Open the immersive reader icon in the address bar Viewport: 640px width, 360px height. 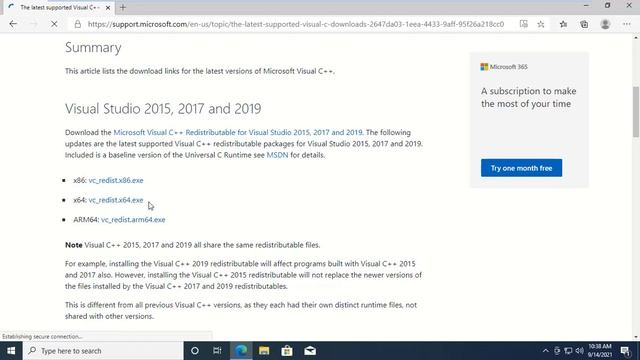coord(523,24)
